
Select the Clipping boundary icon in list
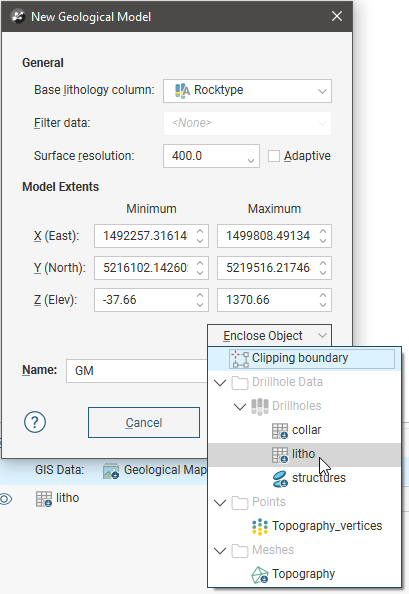point(240,359)
